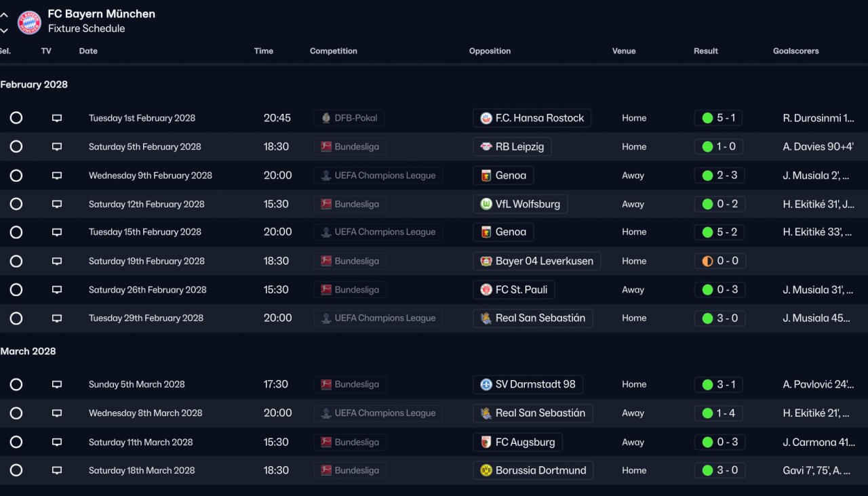The image size is (868, 496).
Task: Click the TV icon for the Borussia Dortmund fixture
Action: [x=57, y=470]
